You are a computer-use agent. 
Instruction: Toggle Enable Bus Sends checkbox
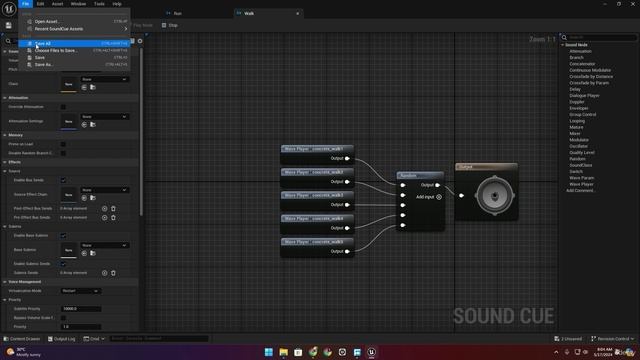click(x=63, y=180)
